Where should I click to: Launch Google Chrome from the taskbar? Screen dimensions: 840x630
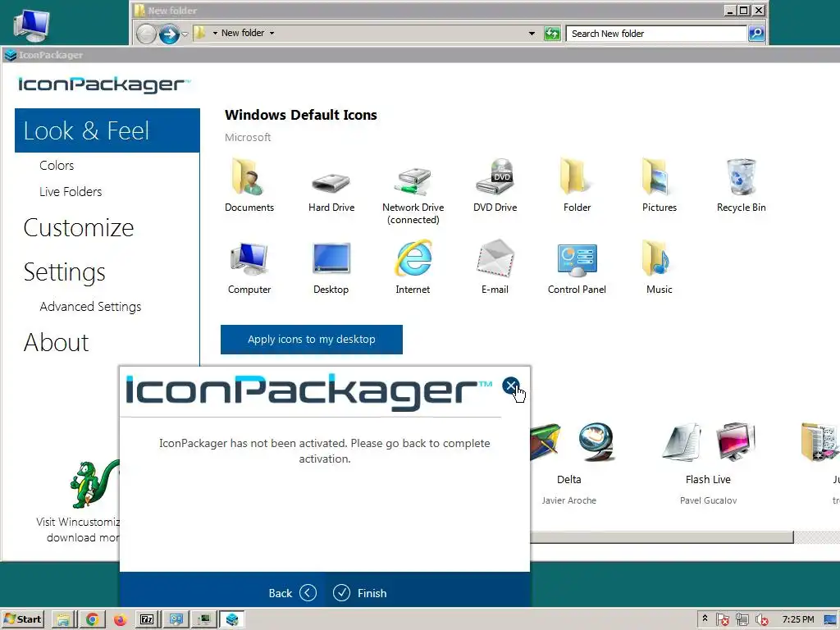(92, 619)
